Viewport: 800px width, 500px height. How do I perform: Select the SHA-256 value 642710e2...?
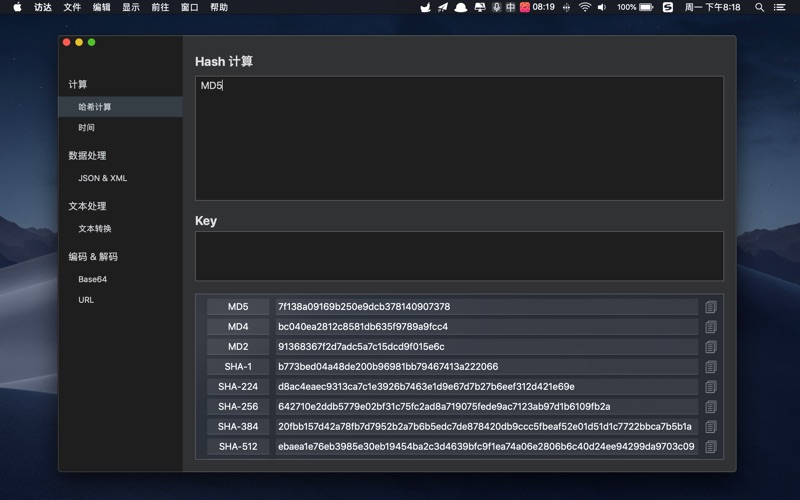click(x=487, y=407)
